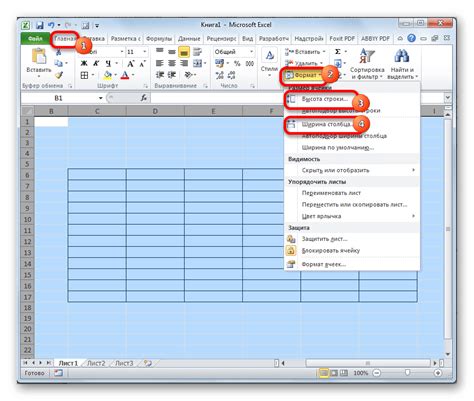
Task: Click the AutoSum sigma icon
Action: click(338, 51)
